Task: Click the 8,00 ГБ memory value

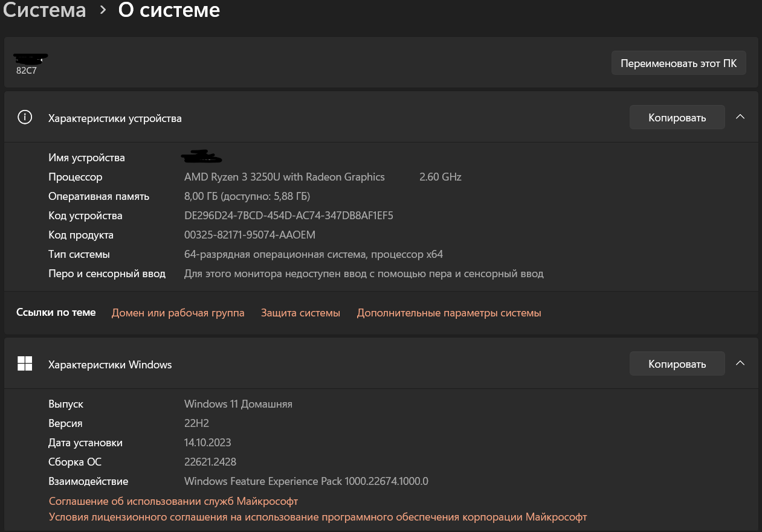Action: click(247, 196)
